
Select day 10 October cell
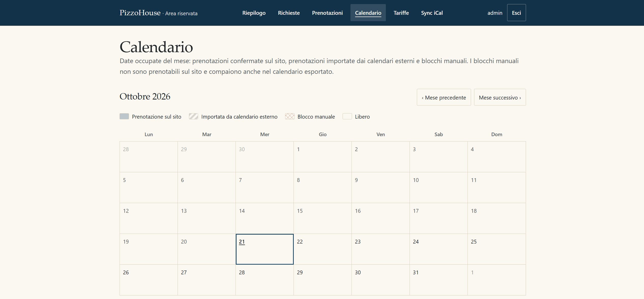[438, 188]
